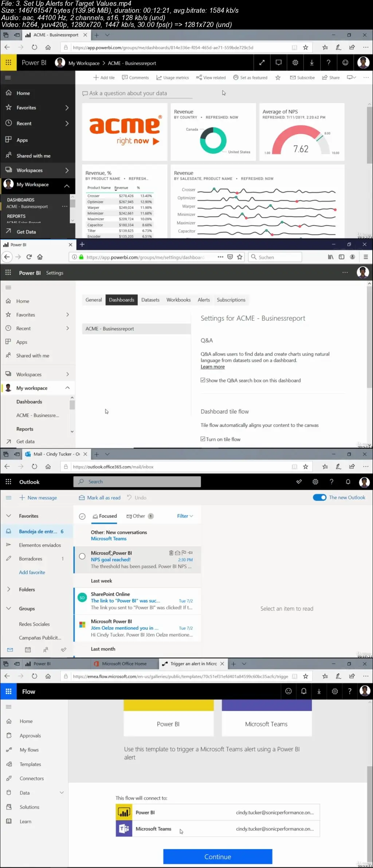Click Add tile on dashboard toolbar

coord(104,78)
